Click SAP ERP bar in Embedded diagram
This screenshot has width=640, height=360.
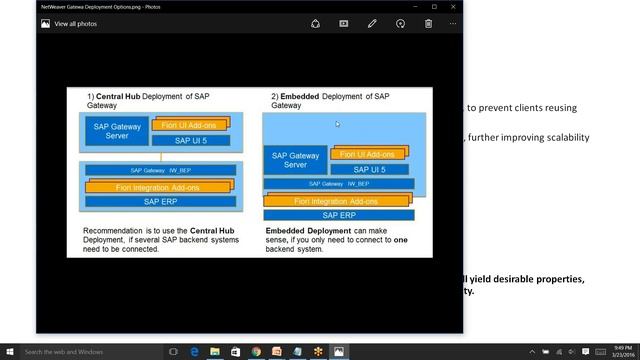tap(339, 215)
